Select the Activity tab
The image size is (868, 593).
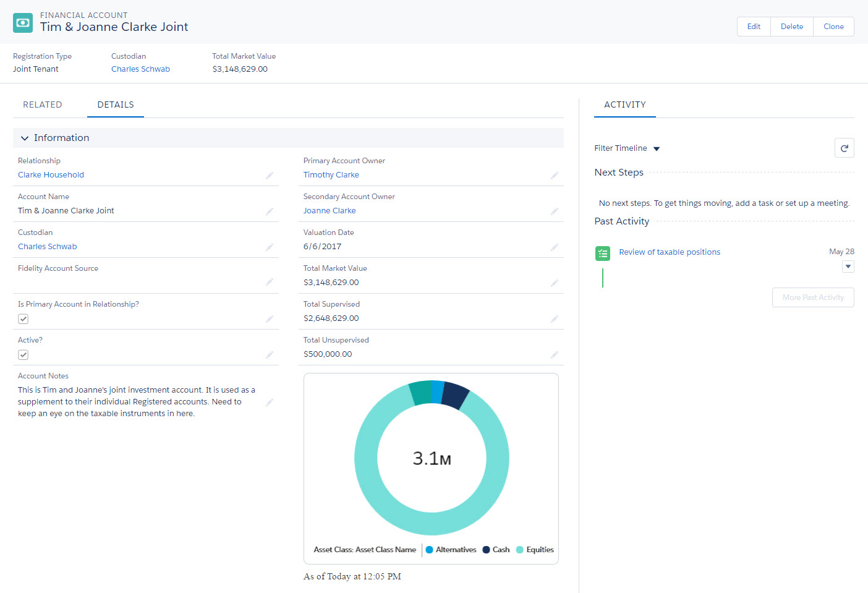coord(624,105)
